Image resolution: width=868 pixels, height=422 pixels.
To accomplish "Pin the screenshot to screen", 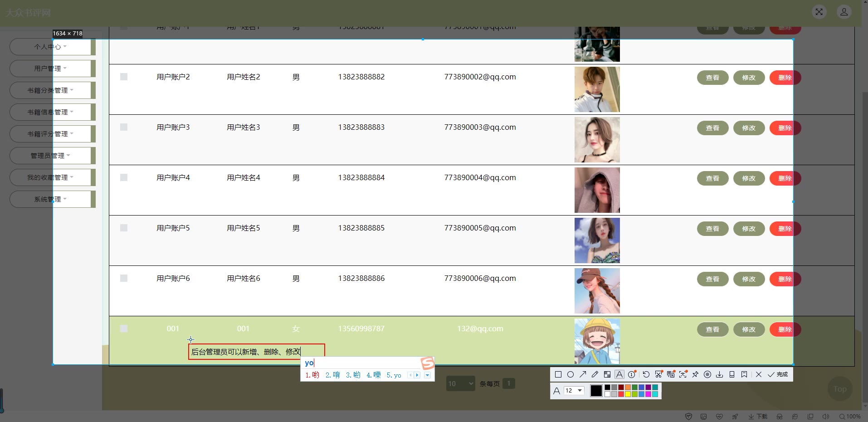I will pos(695,374).
